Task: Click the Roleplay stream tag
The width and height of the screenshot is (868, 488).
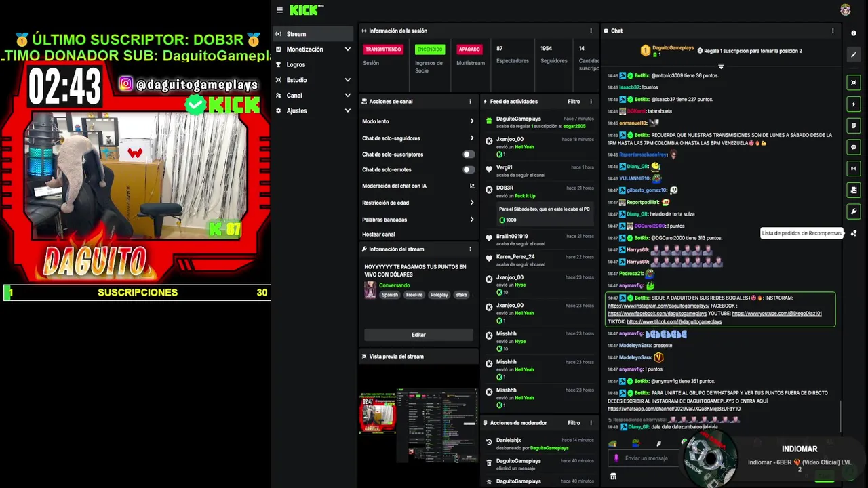Action: (439, 295)
